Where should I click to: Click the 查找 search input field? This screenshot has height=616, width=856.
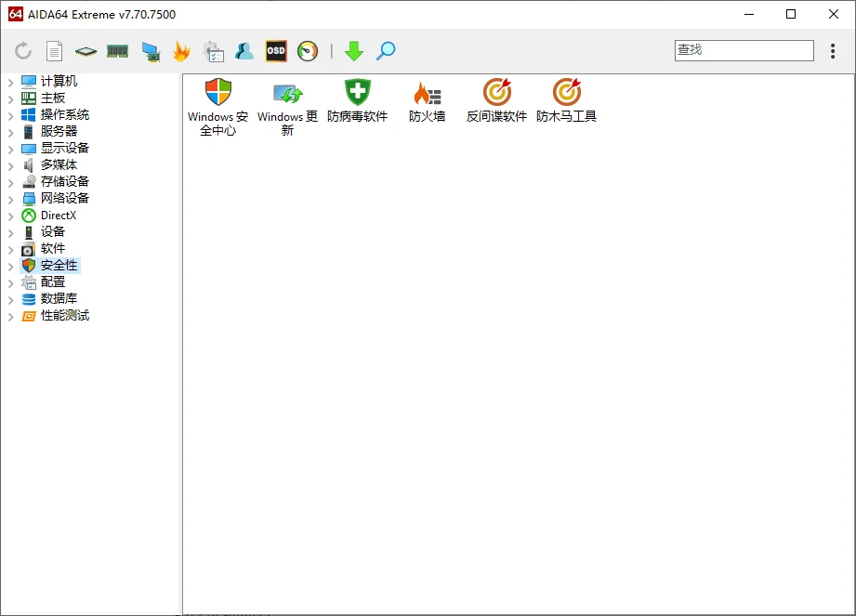coord(744,50)
